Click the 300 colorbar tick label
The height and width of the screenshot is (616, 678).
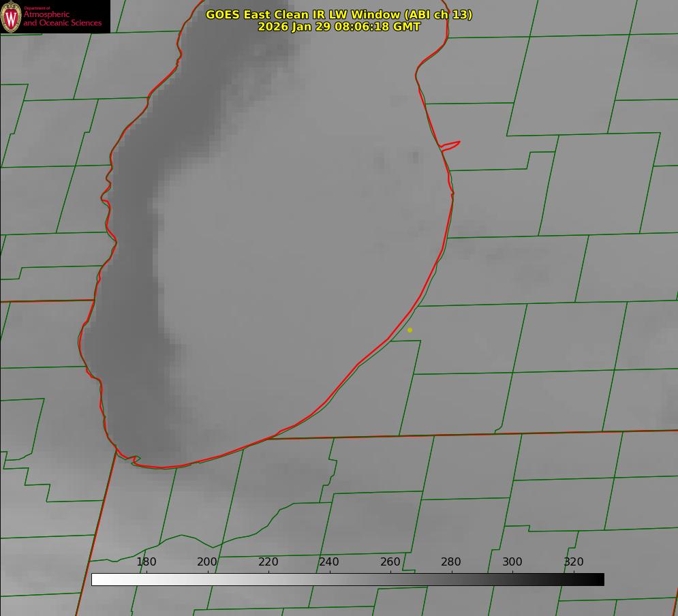(512, 562)
